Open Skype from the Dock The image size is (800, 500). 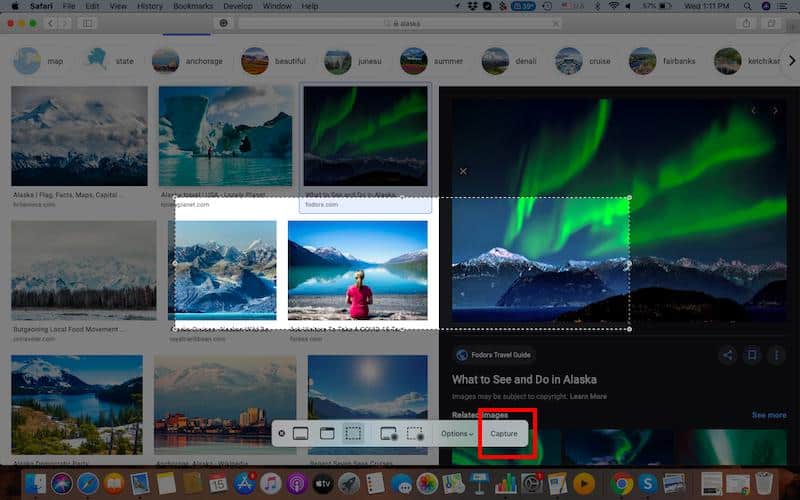[x=647, y=483]
